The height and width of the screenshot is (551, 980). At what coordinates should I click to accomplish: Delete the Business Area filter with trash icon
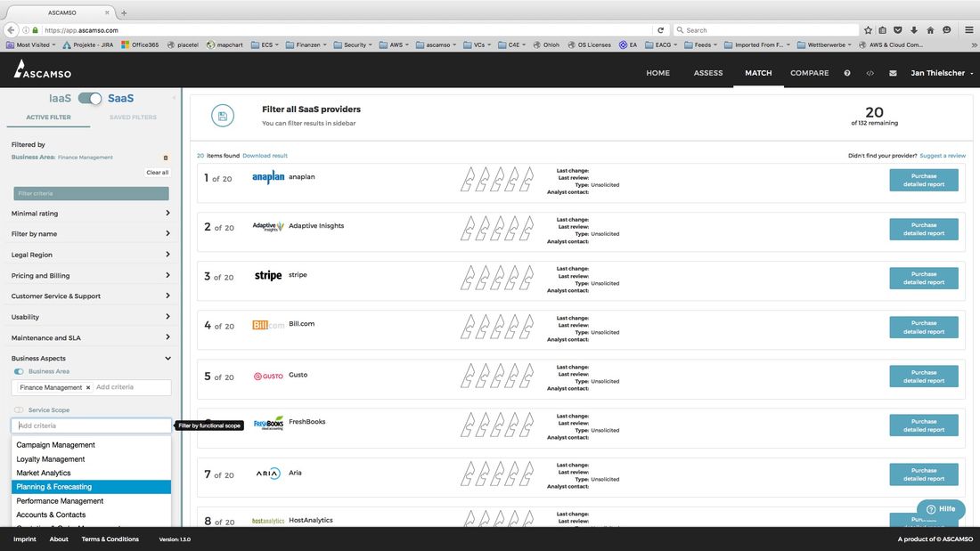(166, 158)
